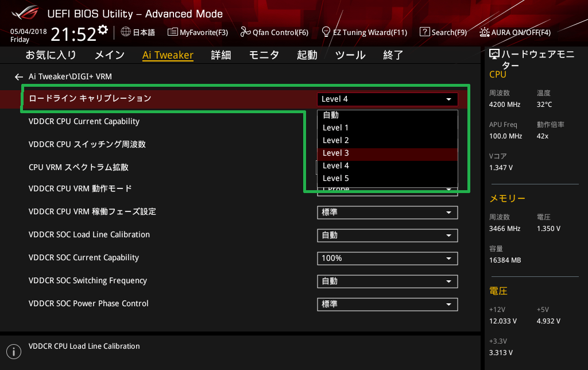Screen dimensions: 588x370
Task: Click memory capacity 16384 MB value
Action: click(505, 260)
